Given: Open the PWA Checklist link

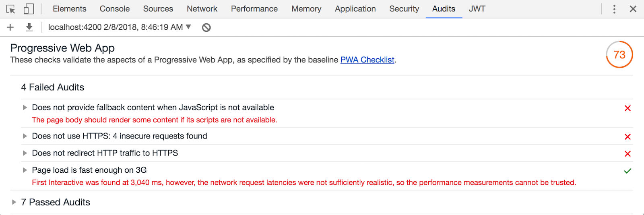Looking at the screenshot, I should pos(367,60).
